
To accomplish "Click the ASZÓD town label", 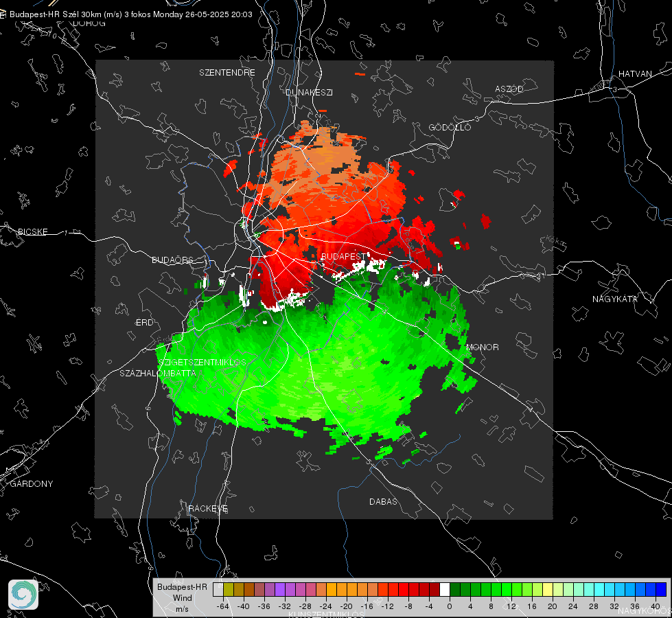I will (509, 89).
